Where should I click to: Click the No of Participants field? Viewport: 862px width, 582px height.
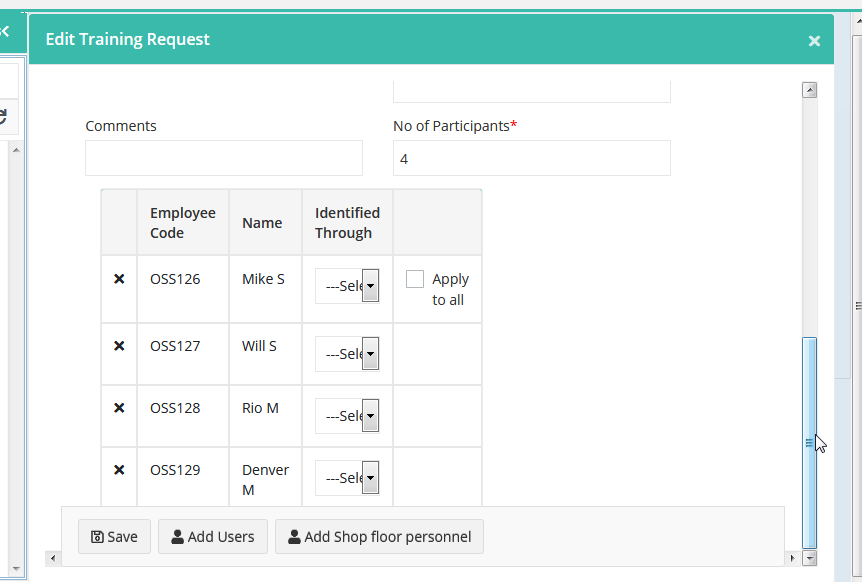coord(532,158)
